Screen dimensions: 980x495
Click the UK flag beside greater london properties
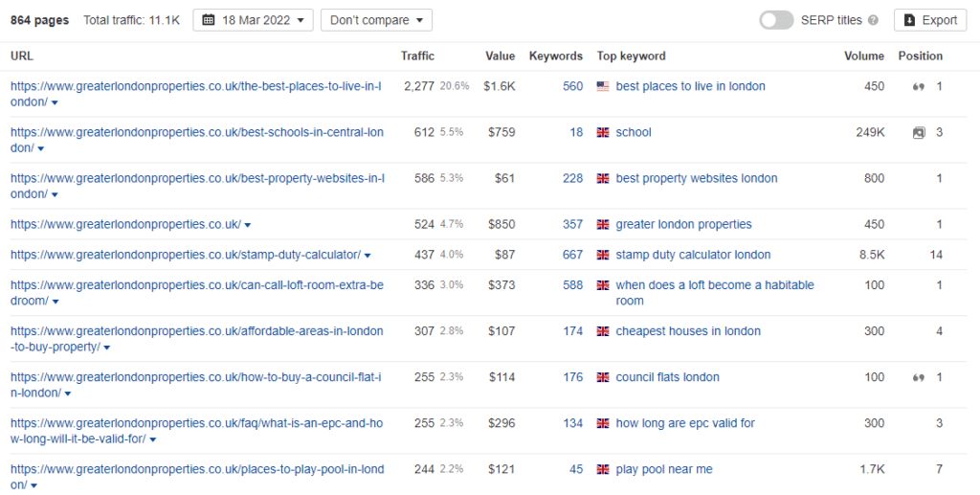point(603,224)
